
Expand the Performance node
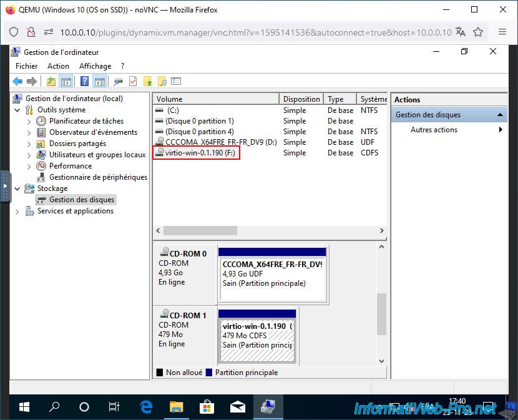click(x=29, y=167)
